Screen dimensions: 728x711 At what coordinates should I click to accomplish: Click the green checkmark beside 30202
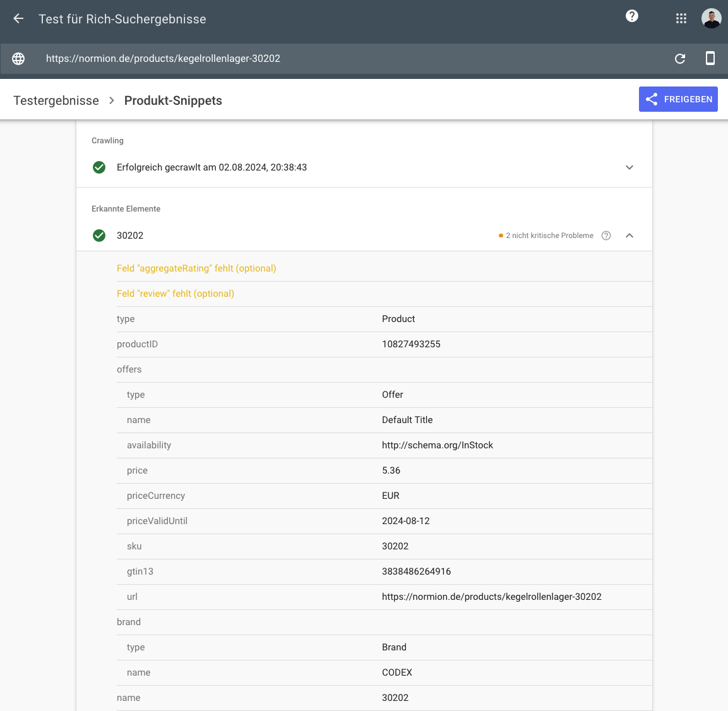(x=99, y=236)
